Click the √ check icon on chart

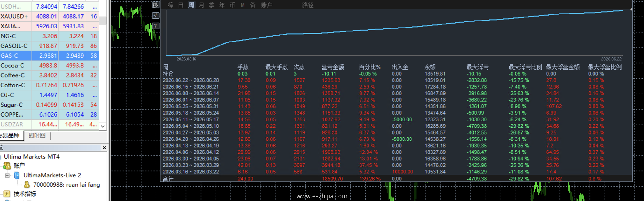pos(156,16)
